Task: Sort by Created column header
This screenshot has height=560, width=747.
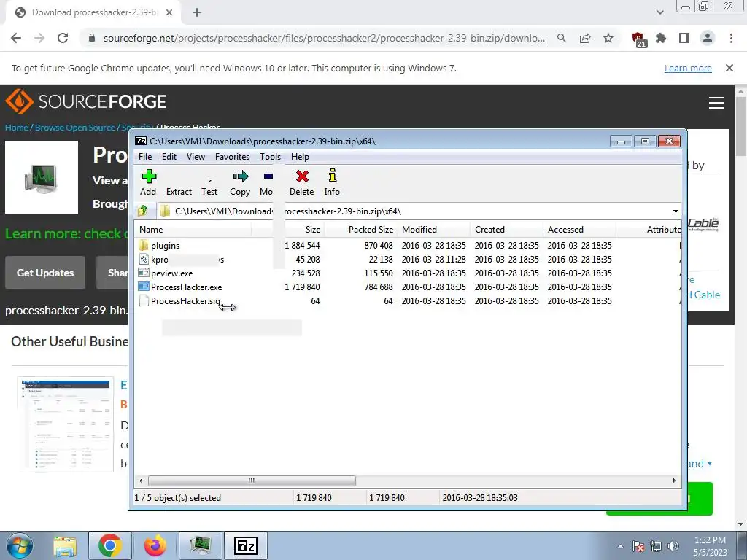Action: (506, 230)
